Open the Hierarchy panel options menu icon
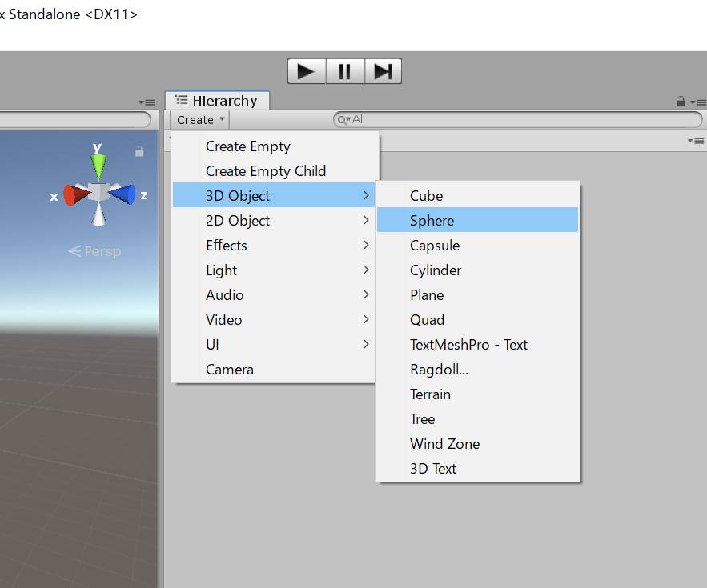This screenshot has width=707, height=588. click(x=697, y=102)
